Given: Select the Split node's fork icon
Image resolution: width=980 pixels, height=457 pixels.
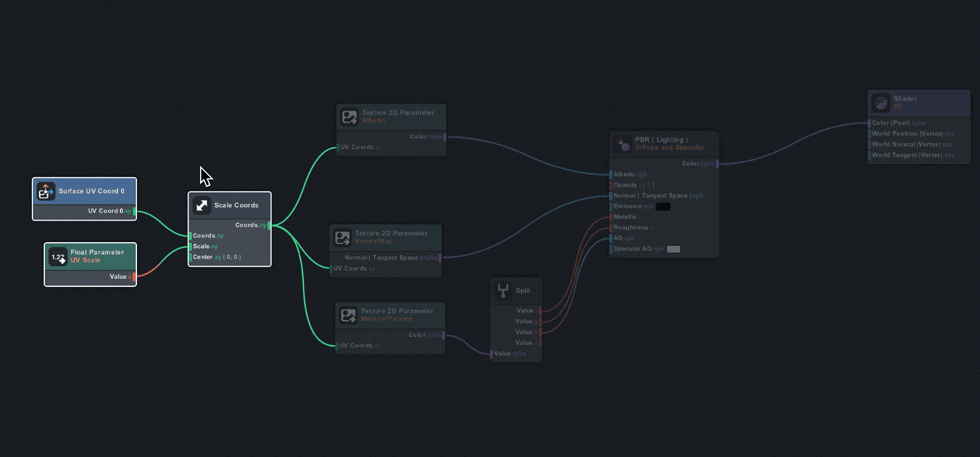Looking at the screenshot, I should click(x=503, y=290).
